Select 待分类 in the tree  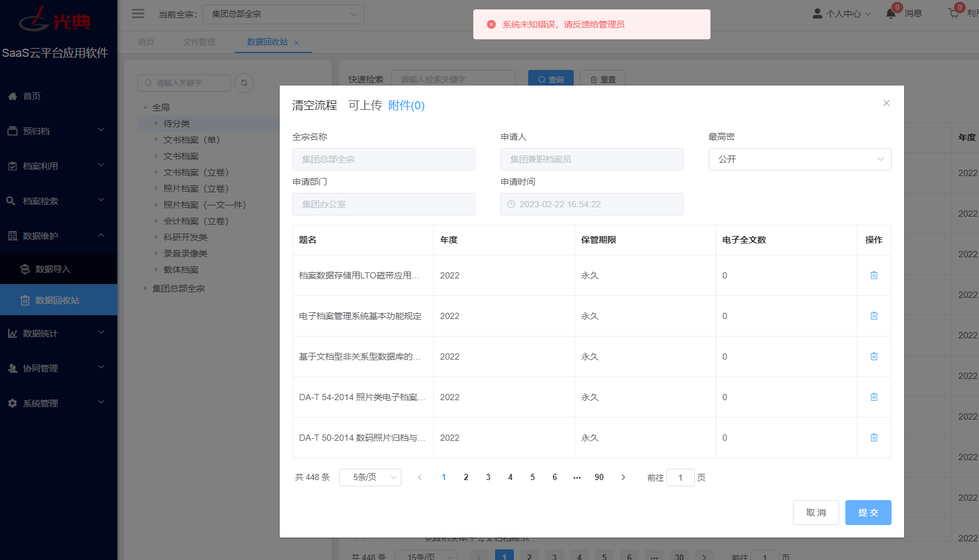click(177, 124)
